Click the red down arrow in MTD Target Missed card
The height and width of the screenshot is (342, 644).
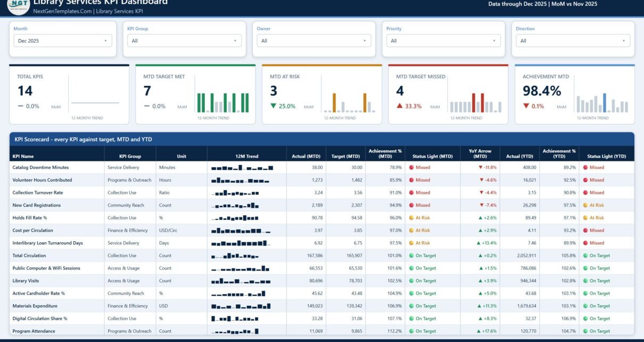point(400,106)
